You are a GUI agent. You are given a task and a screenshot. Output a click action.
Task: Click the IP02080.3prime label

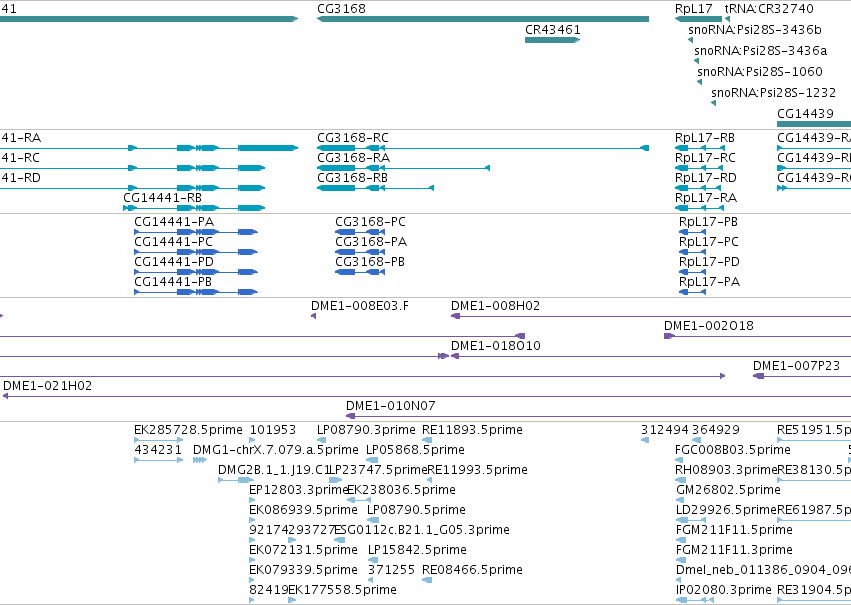[723, 590]
